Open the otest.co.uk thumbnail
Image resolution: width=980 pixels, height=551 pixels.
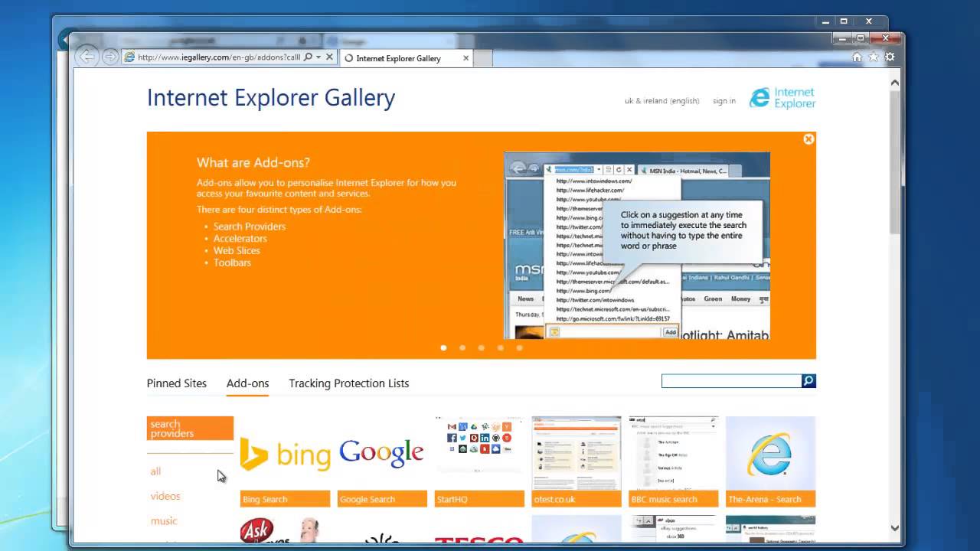577,454
